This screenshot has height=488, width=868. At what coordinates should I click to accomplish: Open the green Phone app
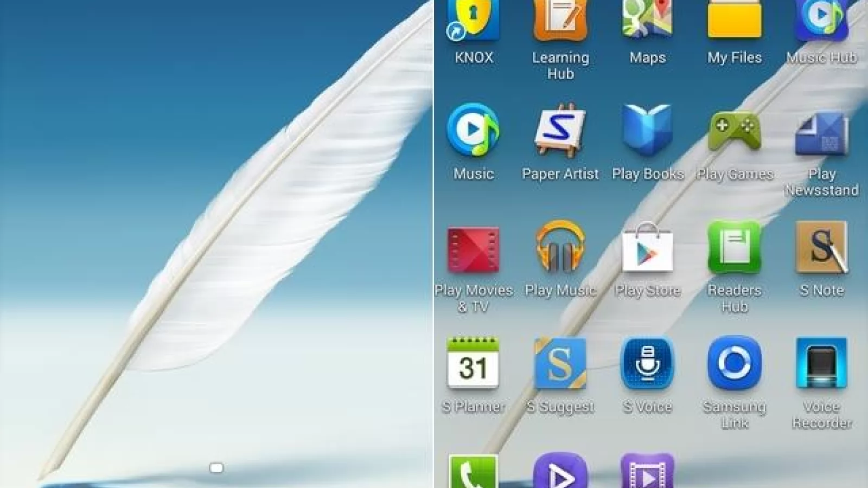pyautogui.click(x=473, y=471)
